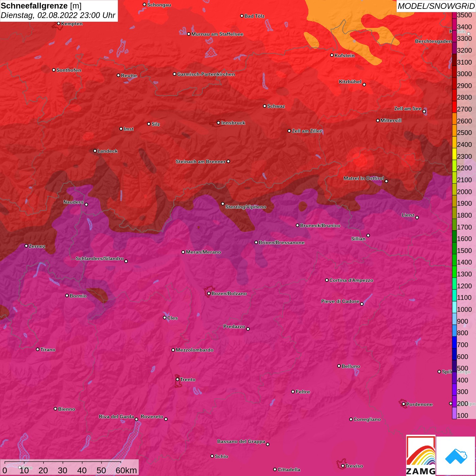Click the Feltre city marker dot
This screenshot has width=476, height=476.
[293, 392]
